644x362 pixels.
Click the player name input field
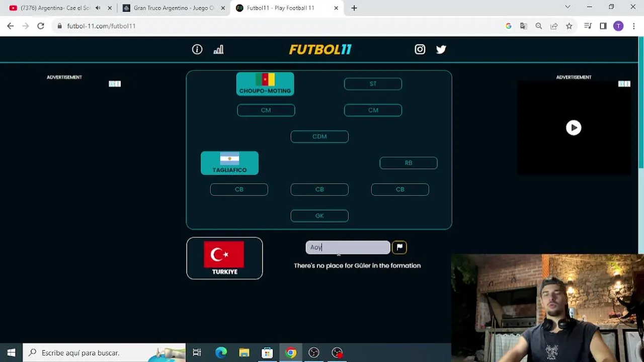348,247
